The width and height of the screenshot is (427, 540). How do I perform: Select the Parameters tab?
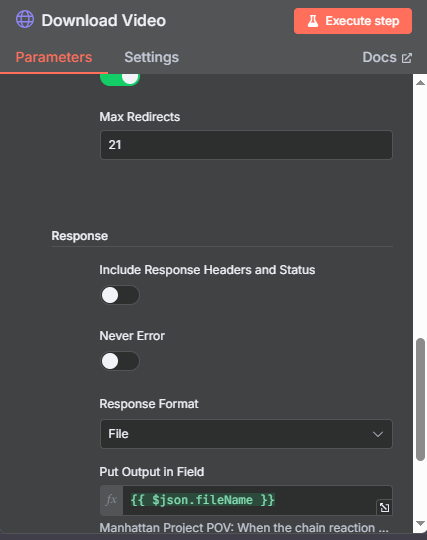54,57
